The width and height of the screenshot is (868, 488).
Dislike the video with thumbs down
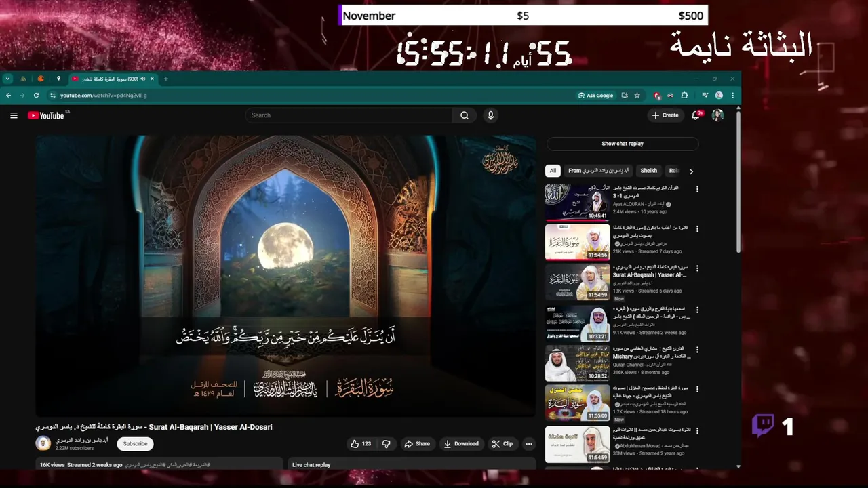click(x=386, y=444)
